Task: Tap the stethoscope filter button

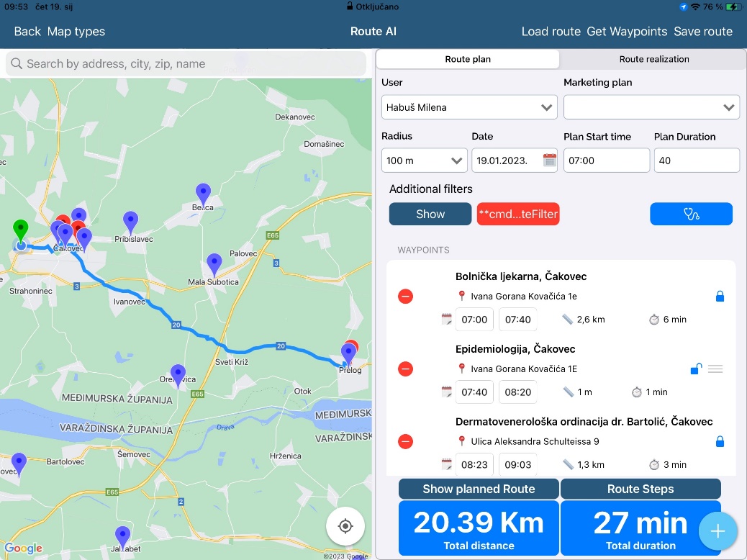Action: pos(691,214)
